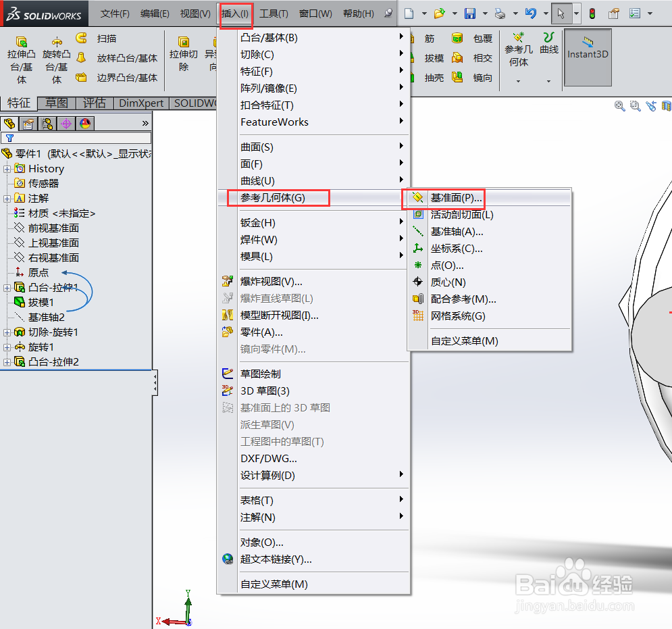The image size is (672, 629).
Task: Expand the 注解 (Annotations) tree node
Action: 7,199
